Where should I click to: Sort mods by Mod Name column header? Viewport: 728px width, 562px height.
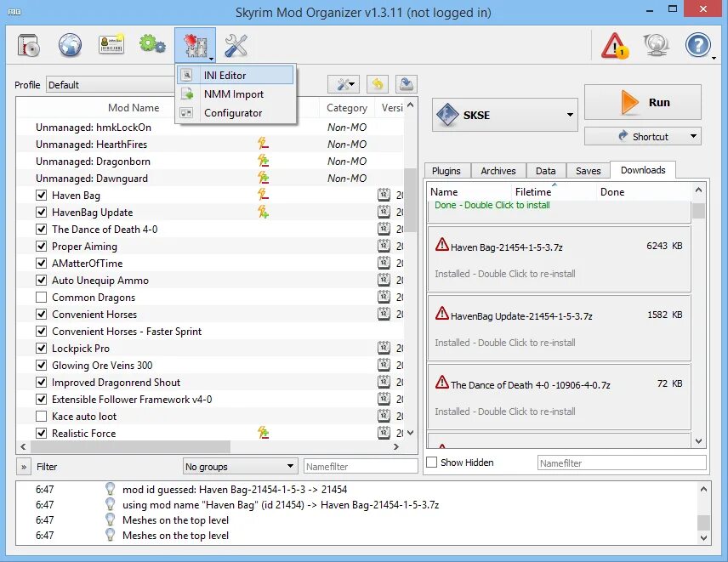[134, 108]
